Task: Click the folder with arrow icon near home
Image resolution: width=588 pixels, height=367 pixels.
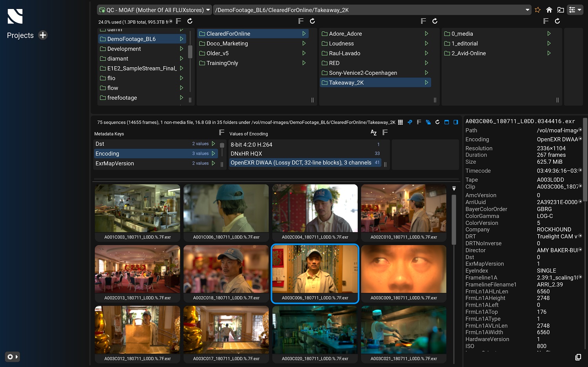Action: pyautogui.click(x=561, y=10)
